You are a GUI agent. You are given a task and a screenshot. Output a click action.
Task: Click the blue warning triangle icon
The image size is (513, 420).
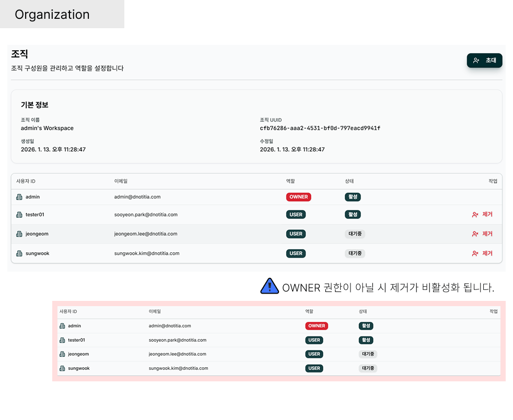pos(269,286)
